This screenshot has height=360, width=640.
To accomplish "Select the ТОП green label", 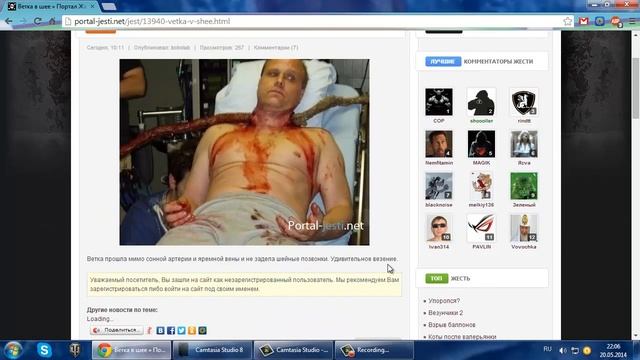I will click(436, 278).
